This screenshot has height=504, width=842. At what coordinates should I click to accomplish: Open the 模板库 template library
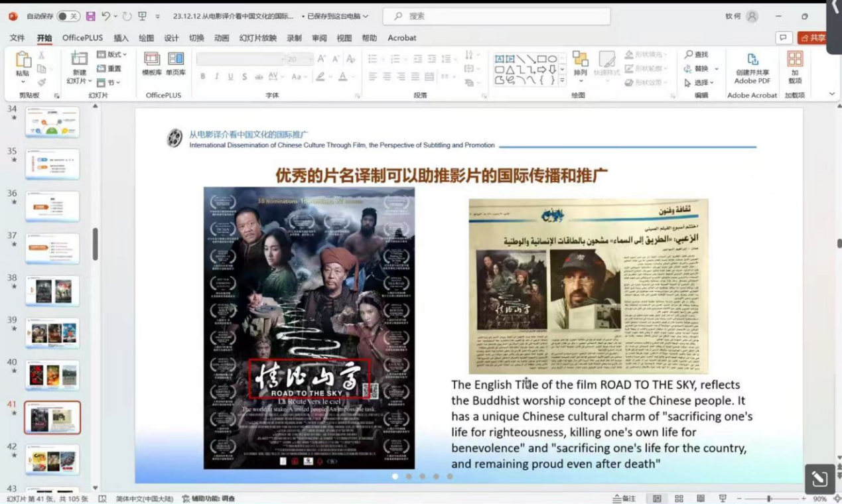tap(152, 64)
